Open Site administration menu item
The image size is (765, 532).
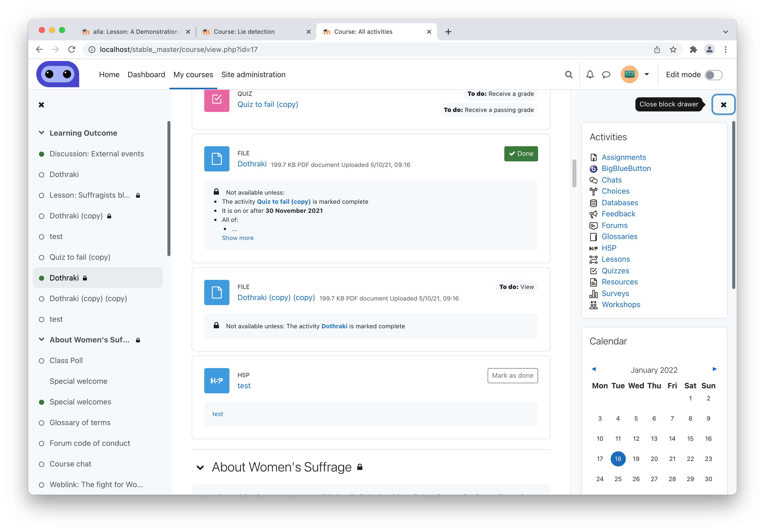(253, 75)
